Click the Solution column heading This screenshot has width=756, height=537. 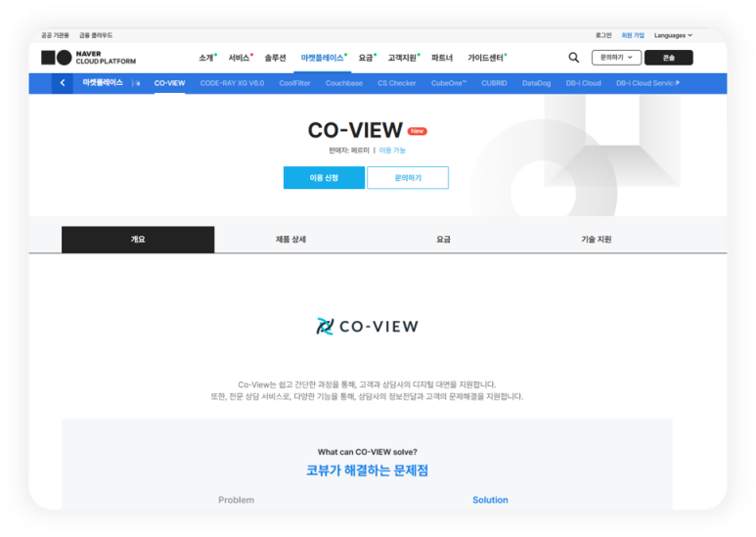(x=490, y=500)
